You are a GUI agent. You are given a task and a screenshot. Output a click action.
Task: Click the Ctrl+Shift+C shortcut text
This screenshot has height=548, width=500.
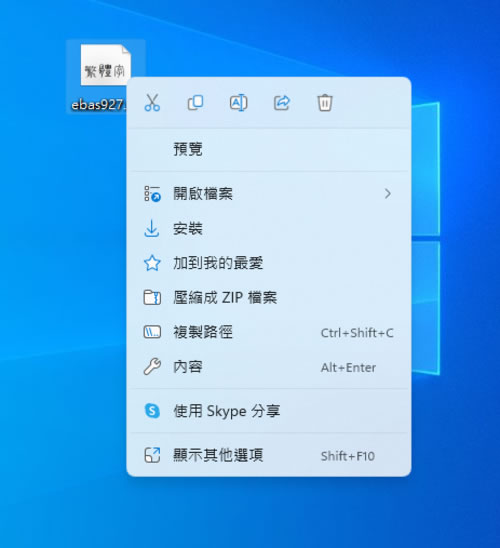pos(357,333)
